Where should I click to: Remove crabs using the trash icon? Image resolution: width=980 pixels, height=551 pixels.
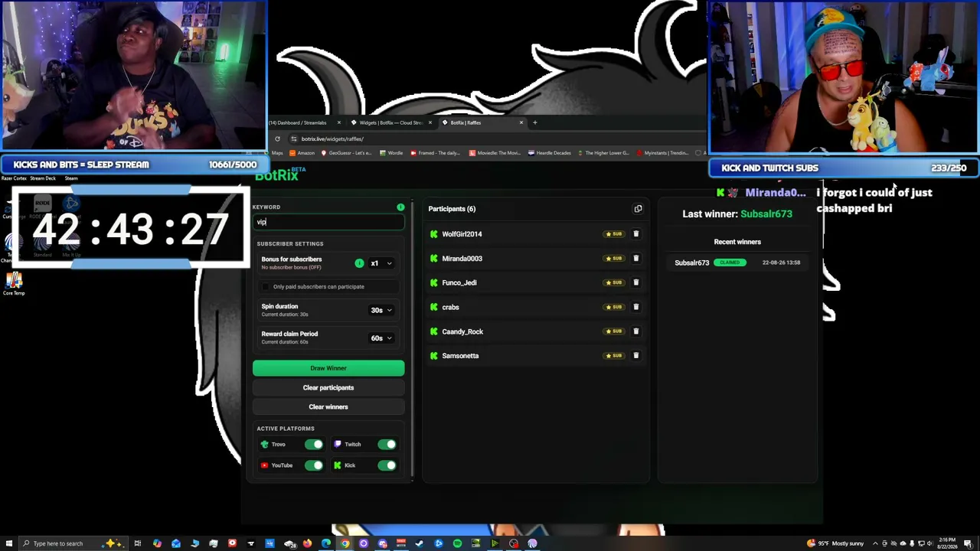[x=635, y=307]
